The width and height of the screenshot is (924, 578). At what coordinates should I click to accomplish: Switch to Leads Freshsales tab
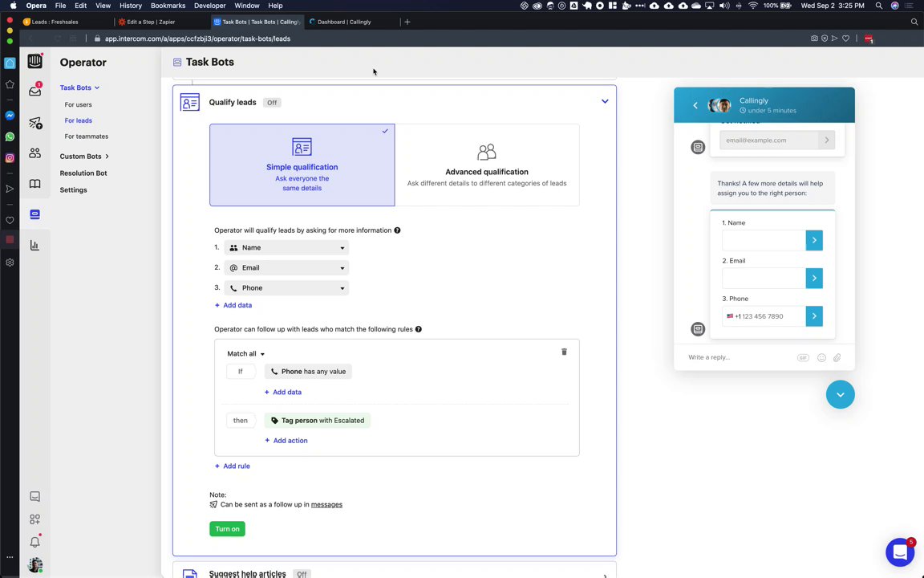coord(66,22)
